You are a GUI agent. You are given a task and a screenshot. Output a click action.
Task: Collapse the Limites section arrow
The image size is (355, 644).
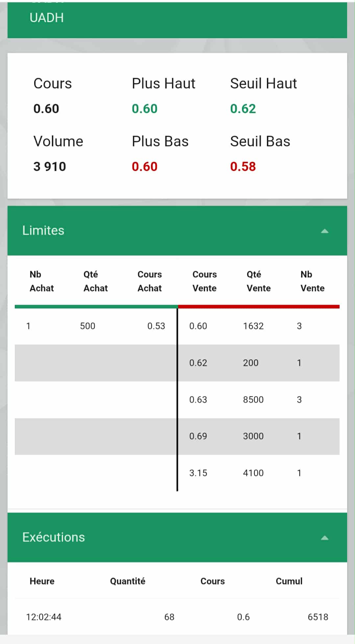[x=324, y=231]
